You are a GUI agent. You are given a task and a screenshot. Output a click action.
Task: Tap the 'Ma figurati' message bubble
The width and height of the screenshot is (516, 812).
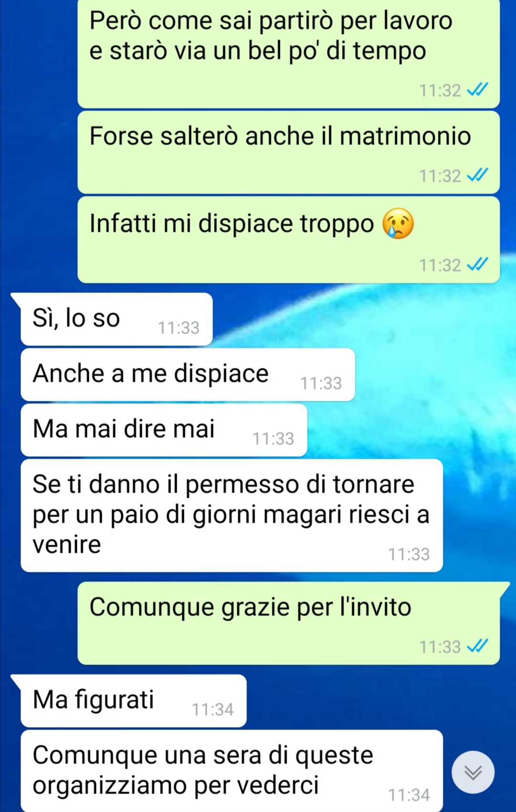pos(133,701)
